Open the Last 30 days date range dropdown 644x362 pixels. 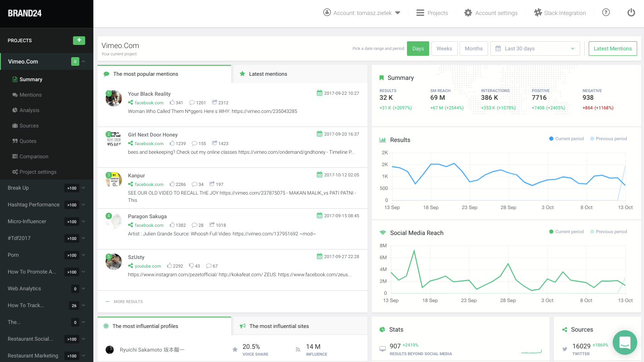(x=535, y=49)
